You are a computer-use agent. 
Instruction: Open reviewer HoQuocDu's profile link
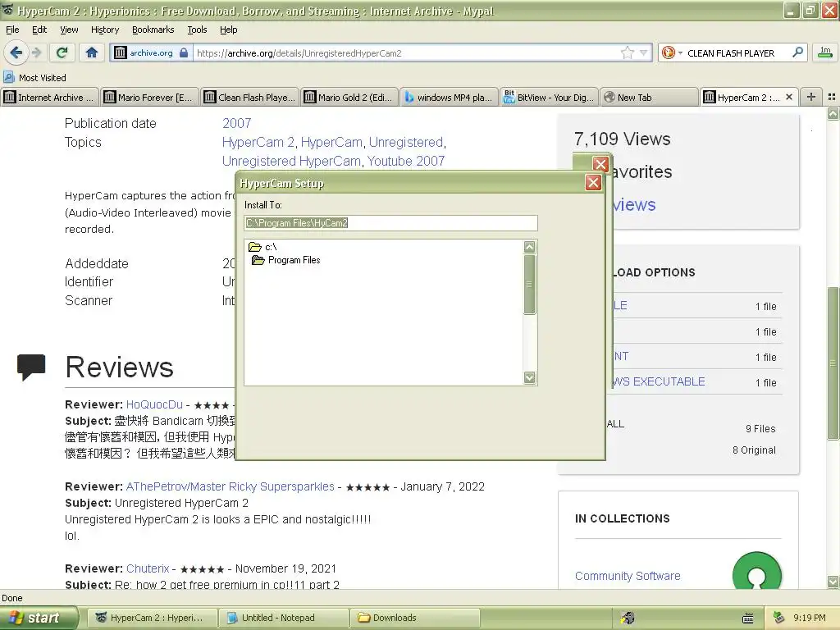tap(154, 404)
